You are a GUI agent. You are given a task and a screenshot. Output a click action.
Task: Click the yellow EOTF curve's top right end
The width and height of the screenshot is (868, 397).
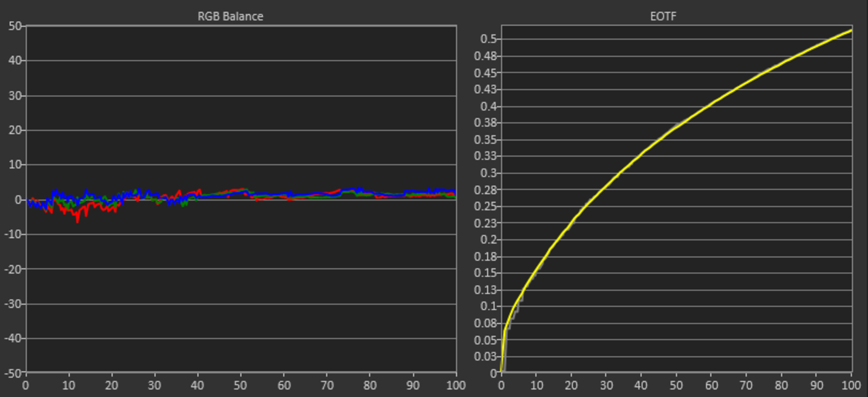click(x=850, y=31)
